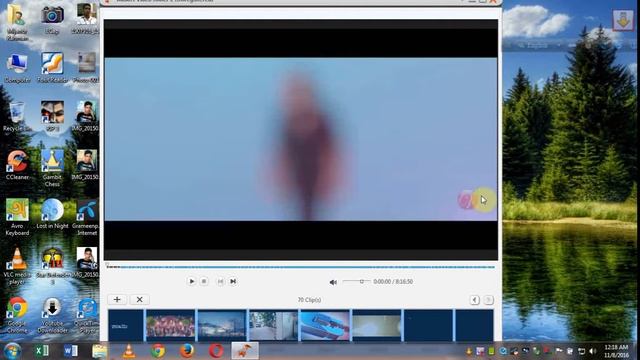The height and width of the screenshot is (360, 640).
Task: Open the Avro Keyboard desktop shortcut
Action: [x=17, y=217]
